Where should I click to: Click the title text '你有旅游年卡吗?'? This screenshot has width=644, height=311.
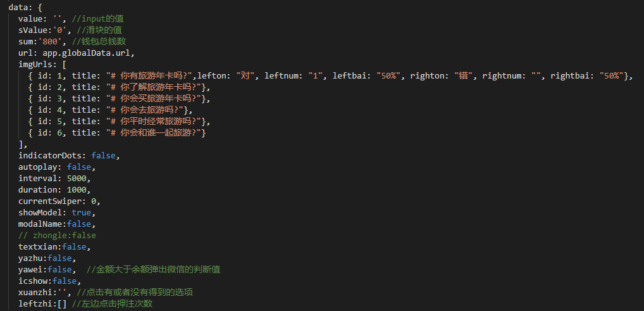click(148, 76)
